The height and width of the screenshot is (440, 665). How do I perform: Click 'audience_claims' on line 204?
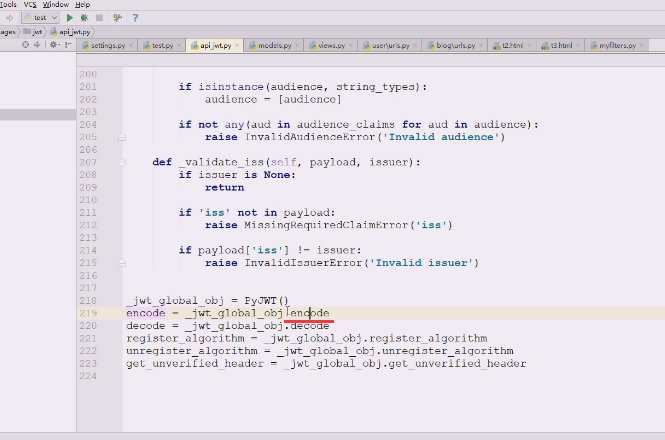[346, 125]
